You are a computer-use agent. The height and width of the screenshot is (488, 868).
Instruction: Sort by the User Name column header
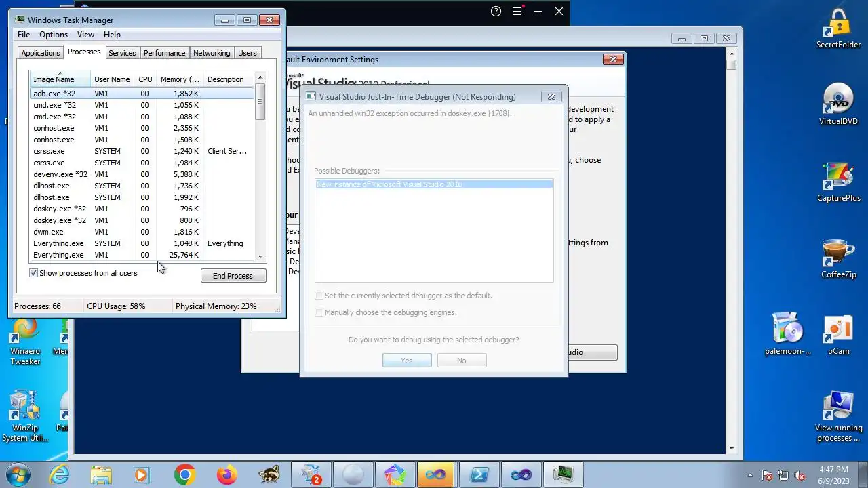[112, 79]
